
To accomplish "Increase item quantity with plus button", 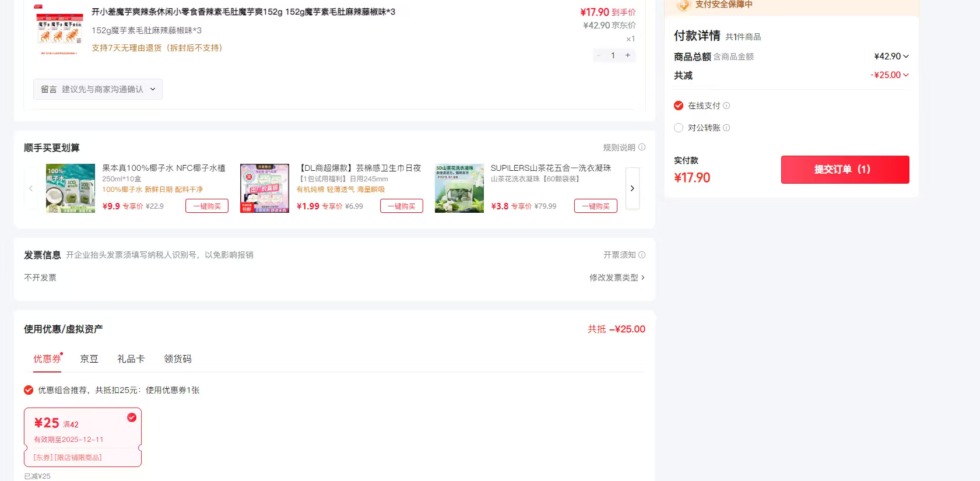I will pos(628,55).
